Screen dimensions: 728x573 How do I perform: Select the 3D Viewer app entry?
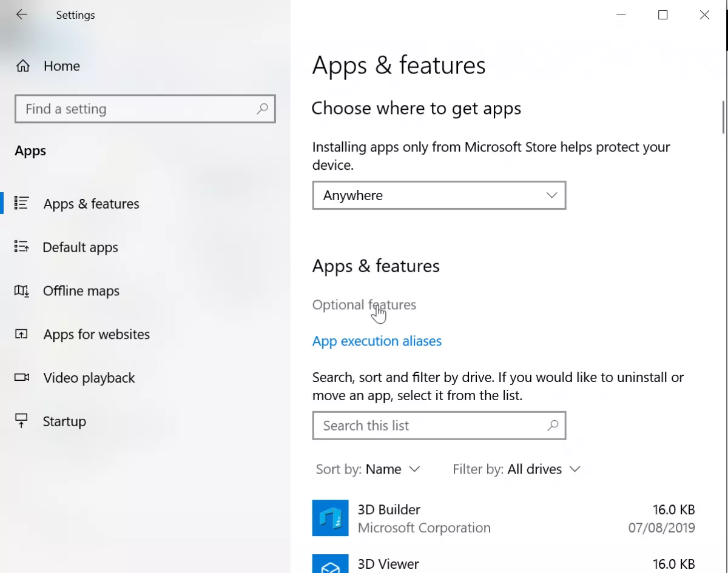(504, 563)
